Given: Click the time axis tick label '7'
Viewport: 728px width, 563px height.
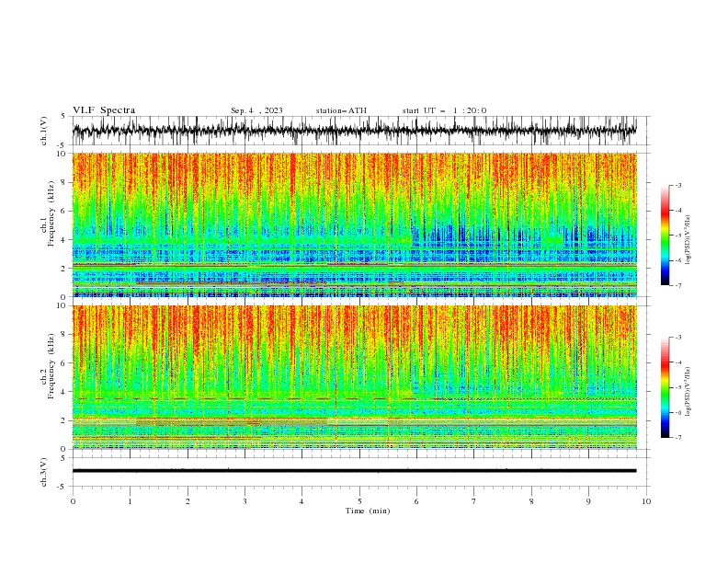Looking at the screenshot, I should tap(474, 501).
